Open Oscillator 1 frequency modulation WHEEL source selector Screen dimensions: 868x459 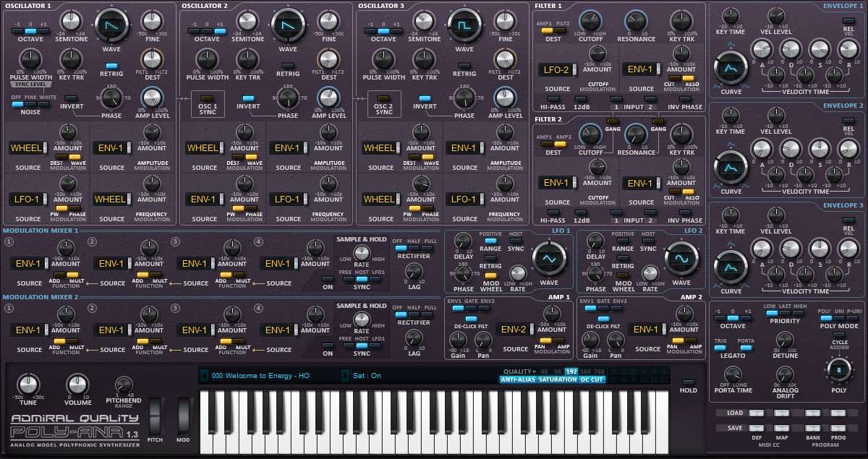[x=114, y=199]
